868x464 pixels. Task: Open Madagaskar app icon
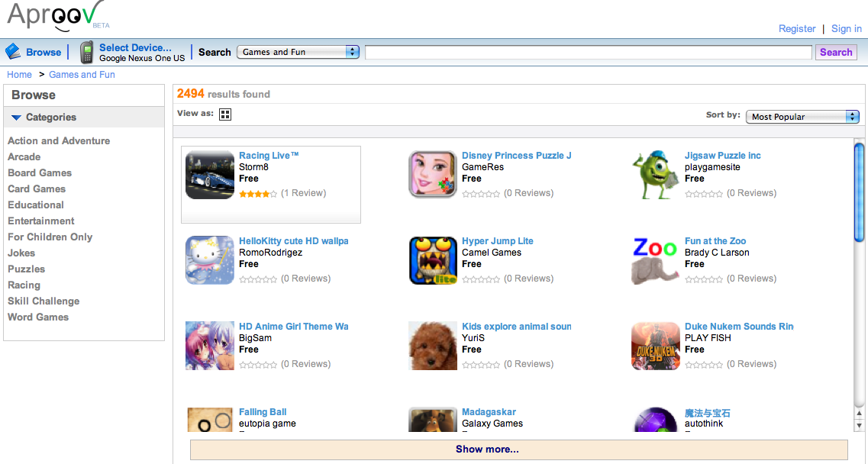click(x=432, y=420)
